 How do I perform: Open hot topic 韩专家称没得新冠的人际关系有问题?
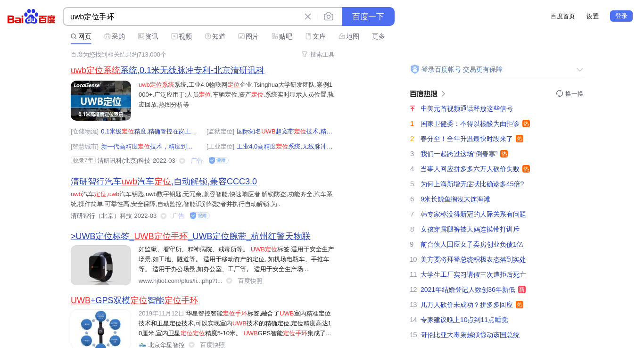point(473,214)
